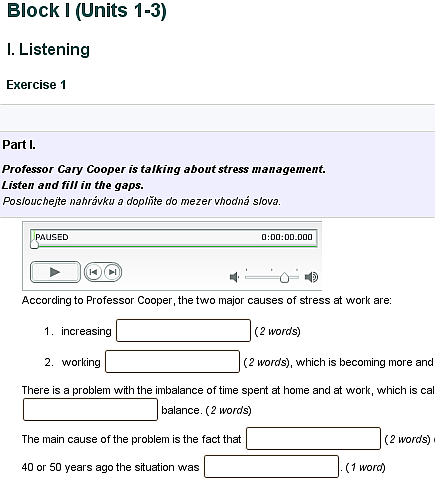Click the low volume speaker icon

pos(234,277)
